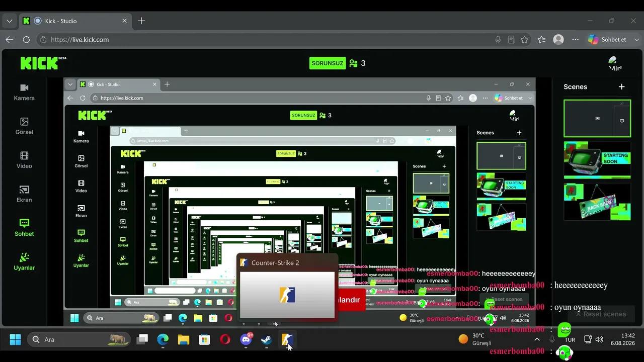Viewport: 644px width, 362px height.
Task: Expand the system tray hidden icons
Action: click(537, 339)
